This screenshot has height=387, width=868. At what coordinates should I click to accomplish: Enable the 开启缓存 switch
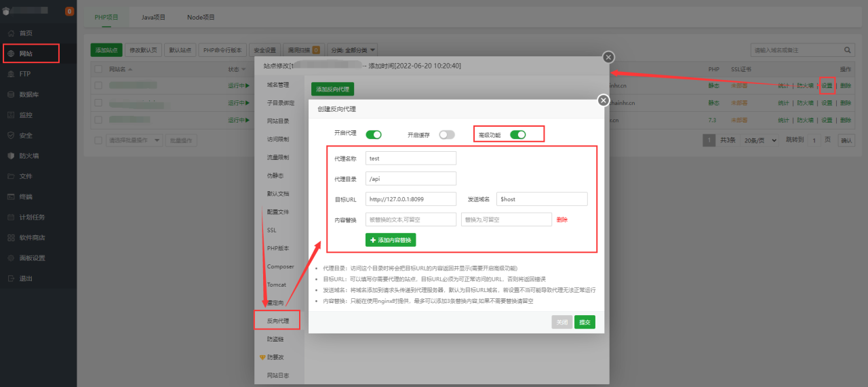point(446,135)
